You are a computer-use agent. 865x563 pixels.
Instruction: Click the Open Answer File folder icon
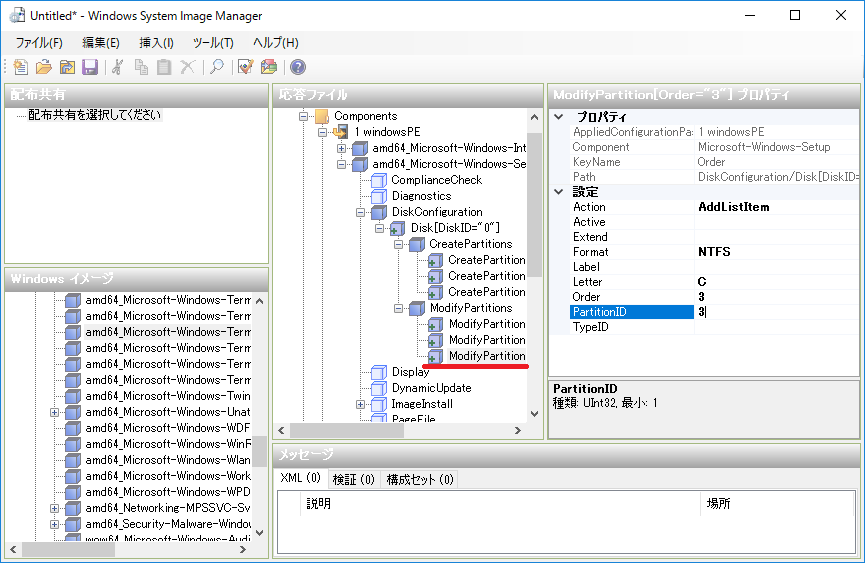click(44, 67)
